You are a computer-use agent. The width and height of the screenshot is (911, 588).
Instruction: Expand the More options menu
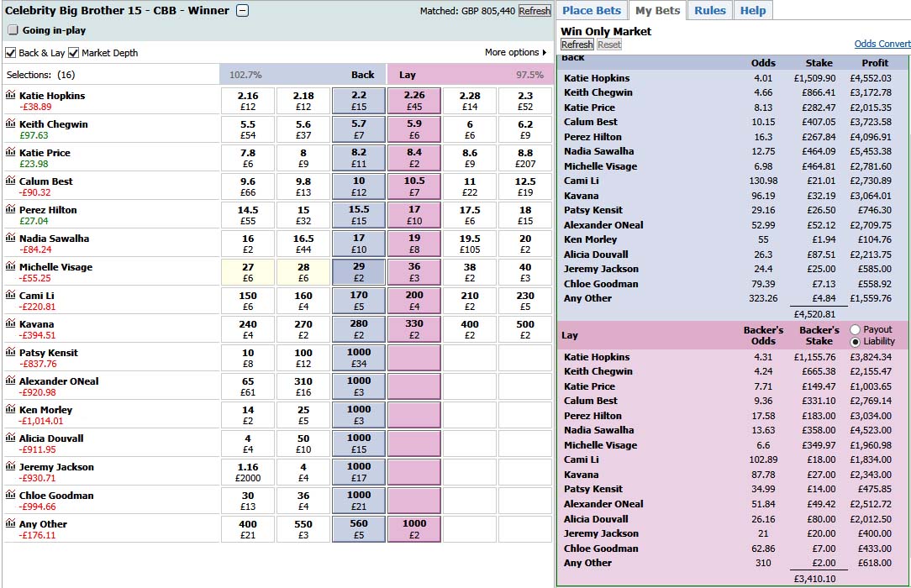tap(515, 53)
